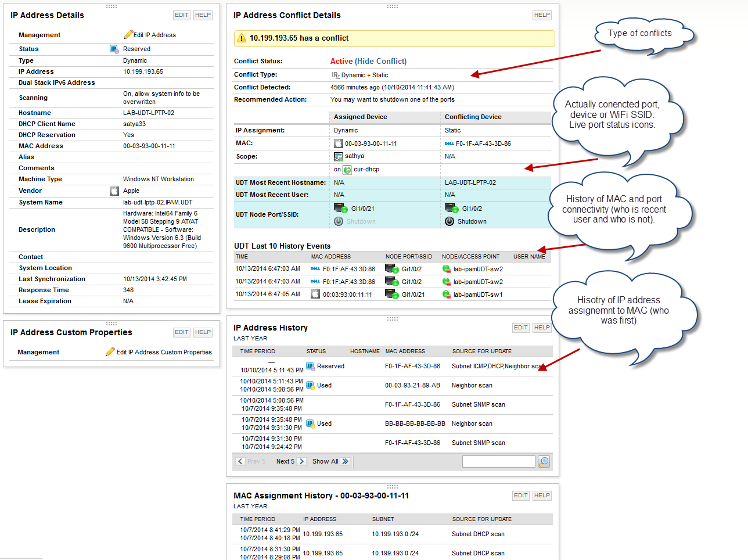The width and height of the screenshot is (748, 560).
Task: Click the port icon for Gi1/0/2 in UDT Node Port row
Action: (452, 209)
